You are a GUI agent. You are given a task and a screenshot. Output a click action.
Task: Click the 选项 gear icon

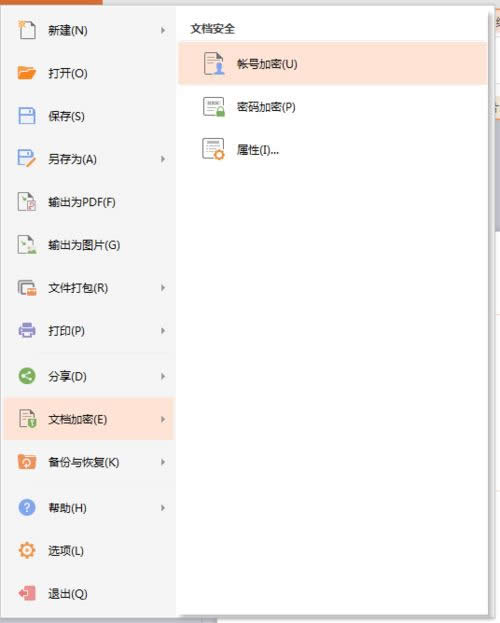pos(27,550)
